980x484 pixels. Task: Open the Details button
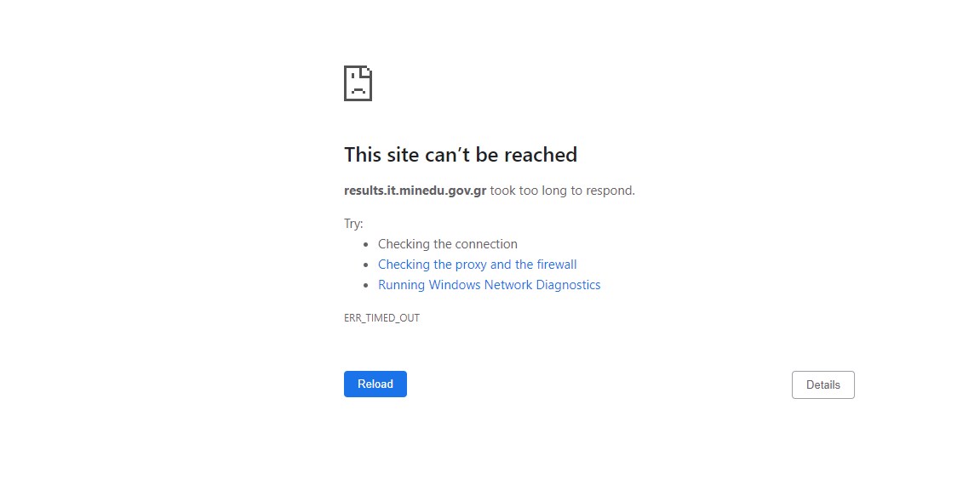822,384
